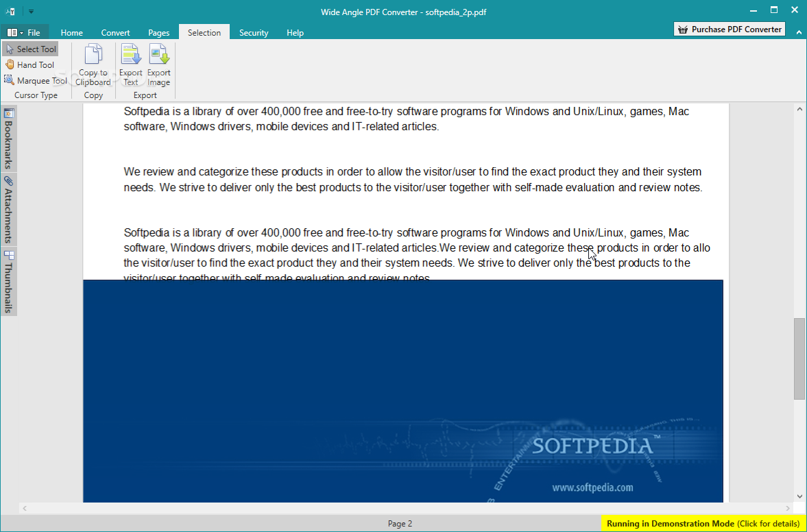This screenshot has height=532, width=807.
Task: Click the app icon in title bar
Action: (x=10, y=12)
